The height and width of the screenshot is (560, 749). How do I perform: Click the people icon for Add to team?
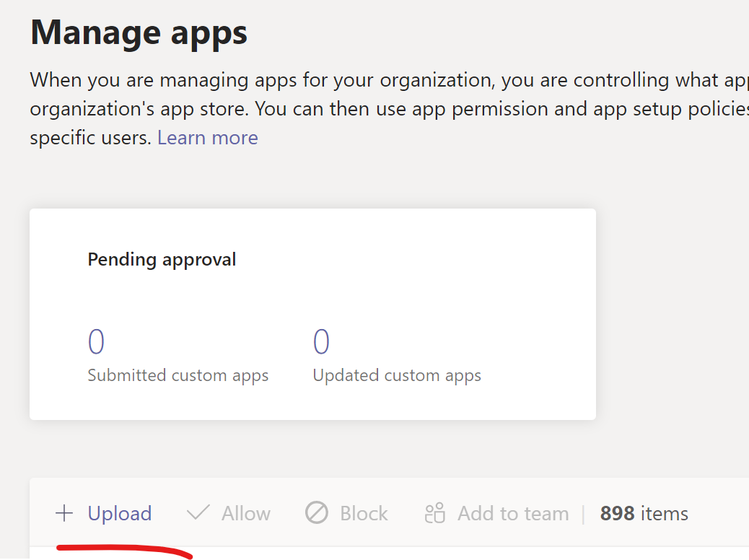click(435, 513)
